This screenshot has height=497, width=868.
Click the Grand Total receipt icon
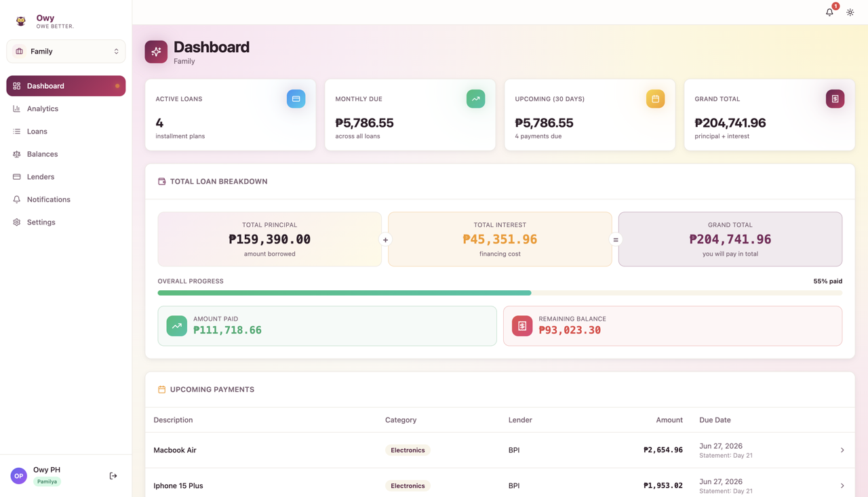[835, 99]
